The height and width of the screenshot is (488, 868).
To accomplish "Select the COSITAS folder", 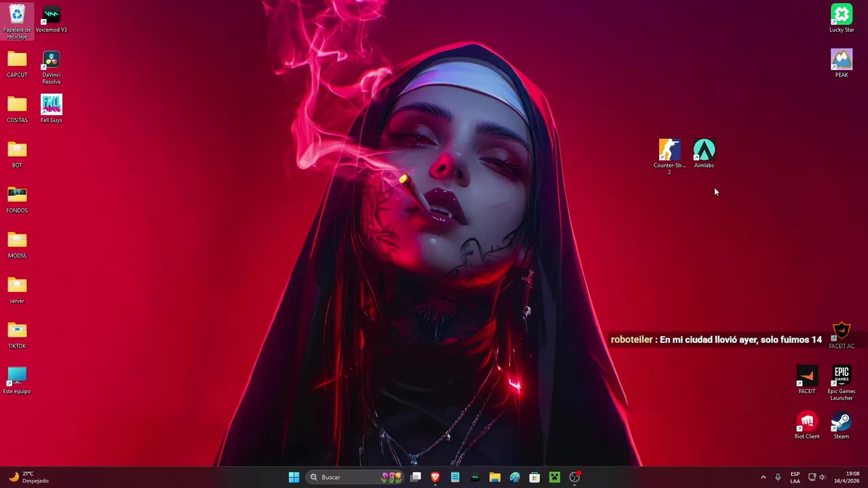I will tap(17, 109).
